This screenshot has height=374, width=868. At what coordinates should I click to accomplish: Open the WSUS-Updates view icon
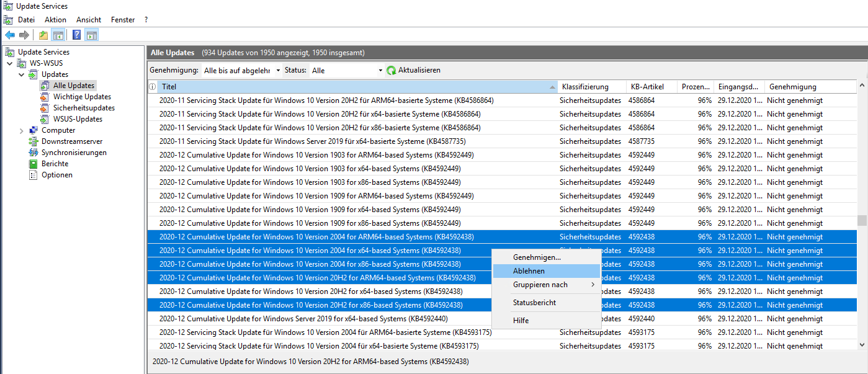point(45,119)
